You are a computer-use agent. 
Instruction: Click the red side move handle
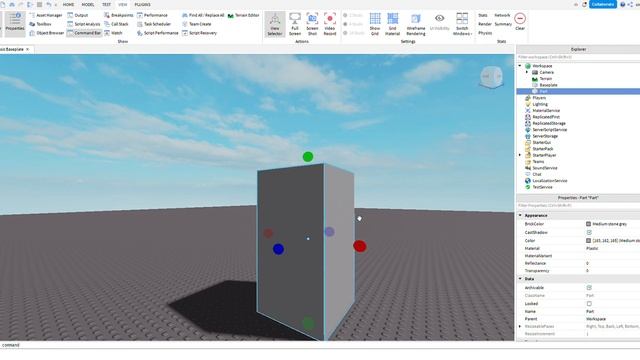360,246
